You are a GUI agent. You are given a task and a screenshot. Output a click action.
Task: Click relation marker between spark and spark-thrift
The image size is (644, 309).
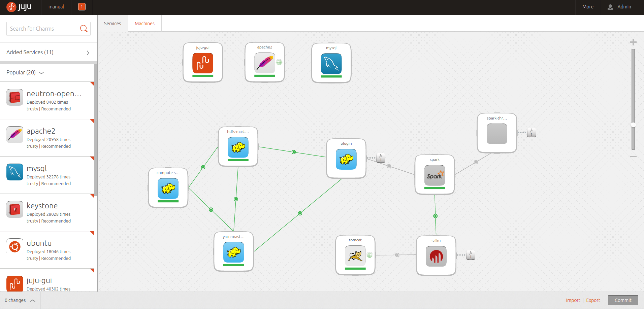coord(476,162)
